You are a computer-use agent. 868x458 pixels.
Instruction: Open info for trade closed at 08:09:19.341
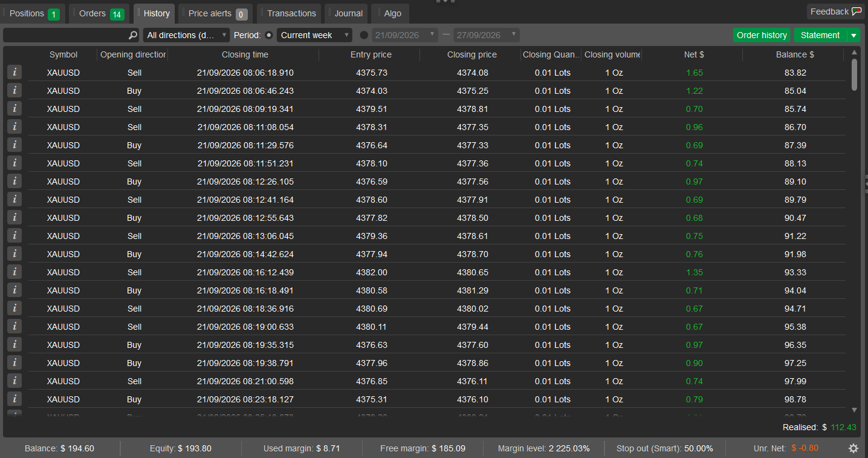pos(15,108)
